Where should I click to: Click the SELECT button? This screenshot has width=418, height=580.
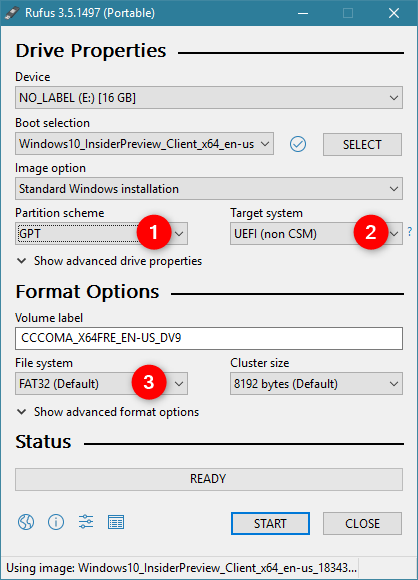pos(362,144)
